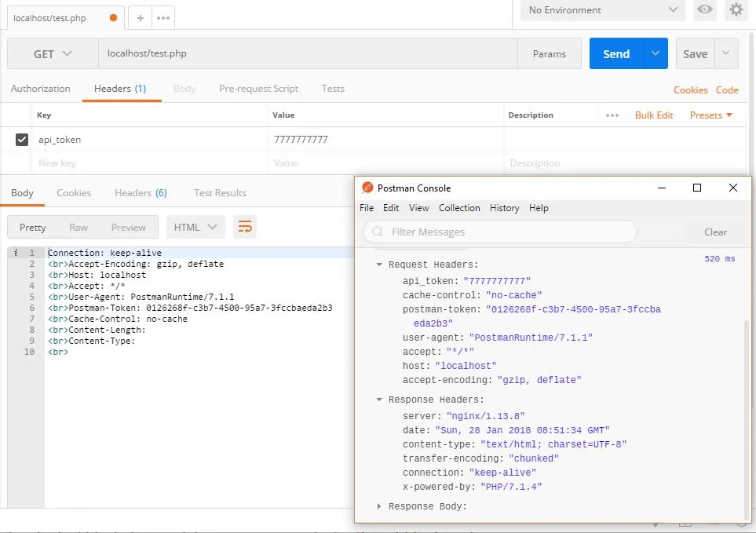Open the console View menu
This screenshot has width=756, height=533.
point(418,208)
